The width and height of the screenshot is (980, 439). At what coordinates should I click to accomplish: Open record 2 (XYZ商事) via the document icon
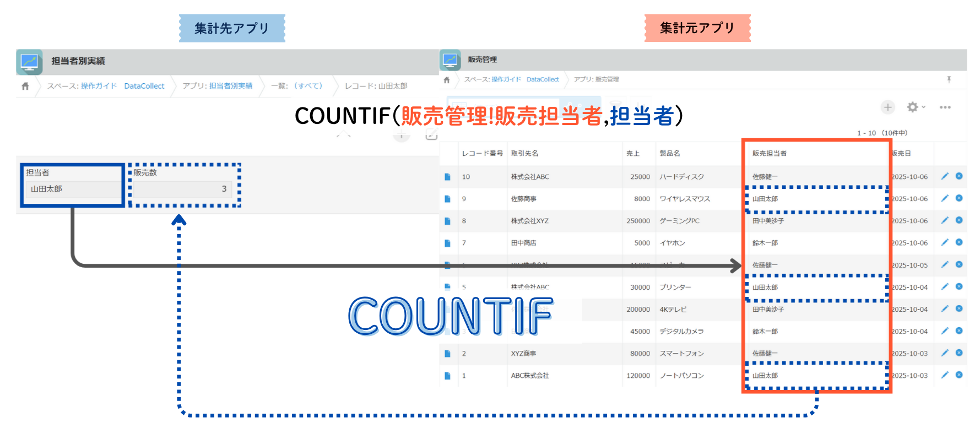447,354
